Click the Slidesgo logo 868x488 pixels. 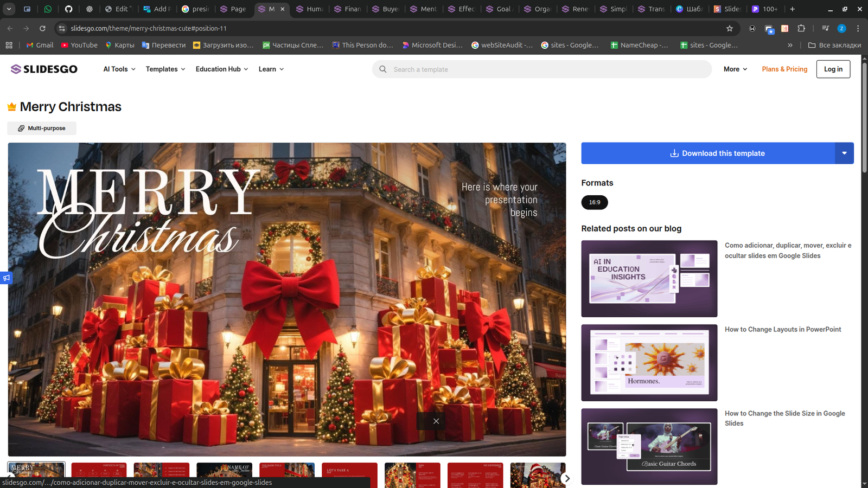tap(44, 69)
